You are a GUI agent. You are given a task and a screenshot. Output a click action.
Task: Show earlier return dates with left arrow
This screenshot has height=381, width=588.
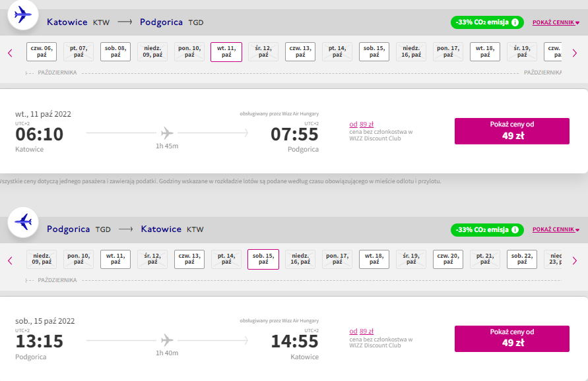pos(10,261)
